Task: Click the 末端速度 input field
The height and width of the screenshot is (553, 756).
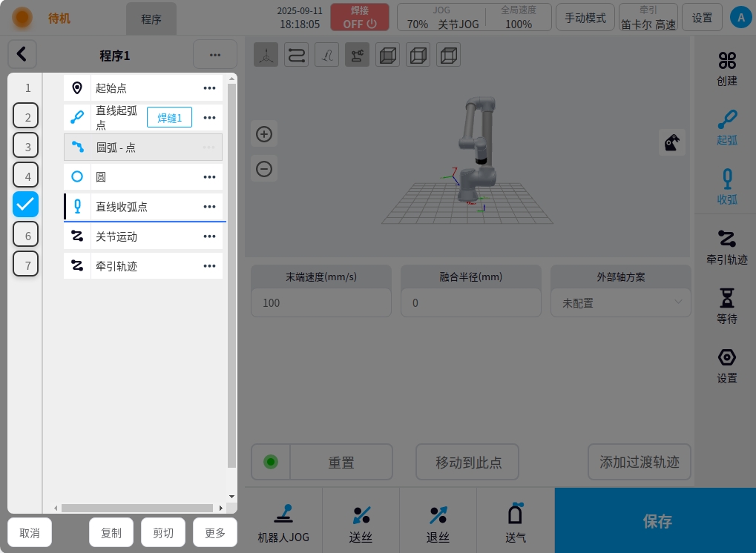Action: coord(321,302)
